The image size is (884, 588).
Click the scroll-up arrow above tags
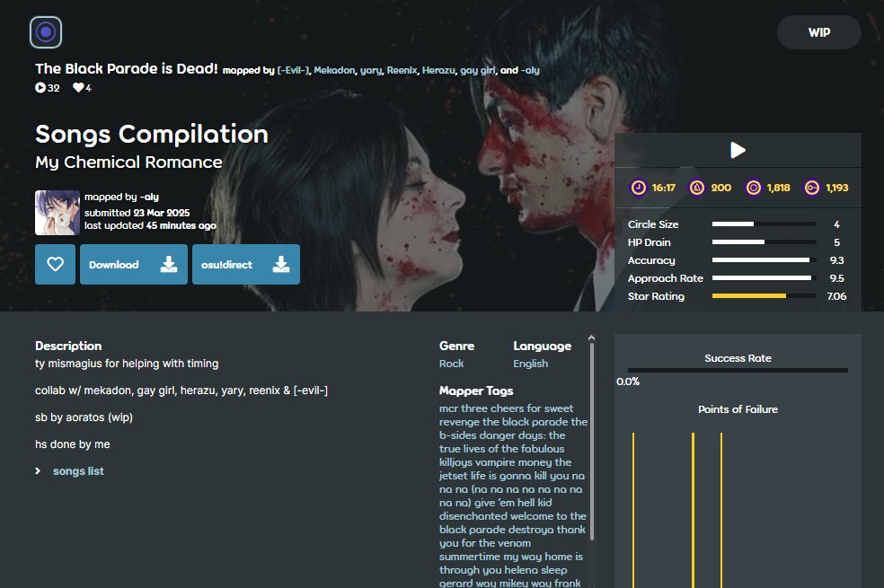coord(591,338)
